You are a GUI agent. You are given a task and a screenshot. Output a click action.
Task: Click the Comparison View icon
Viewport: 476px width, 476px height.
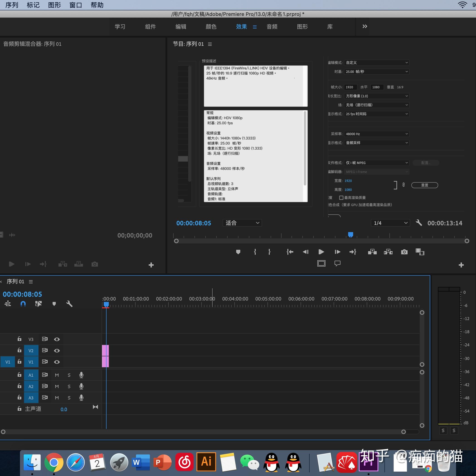coord(420,252)
